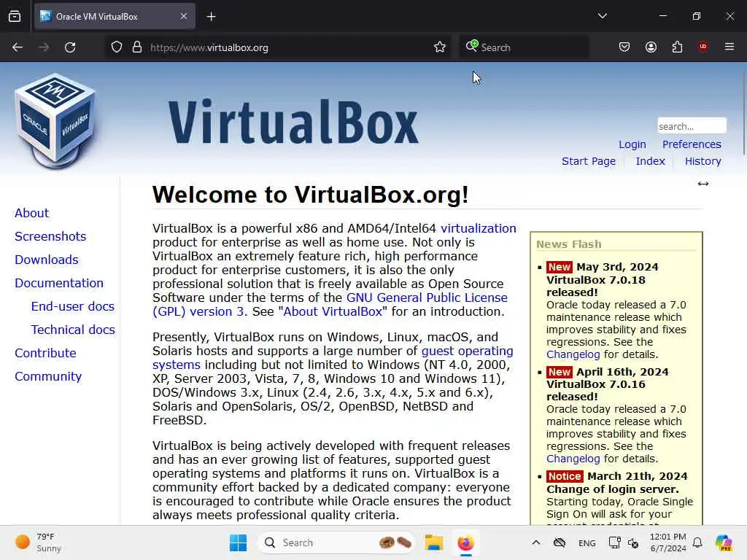Open the notification bell in system tray
This screenshot has width=747, height=560.
(x=697, y=542)
